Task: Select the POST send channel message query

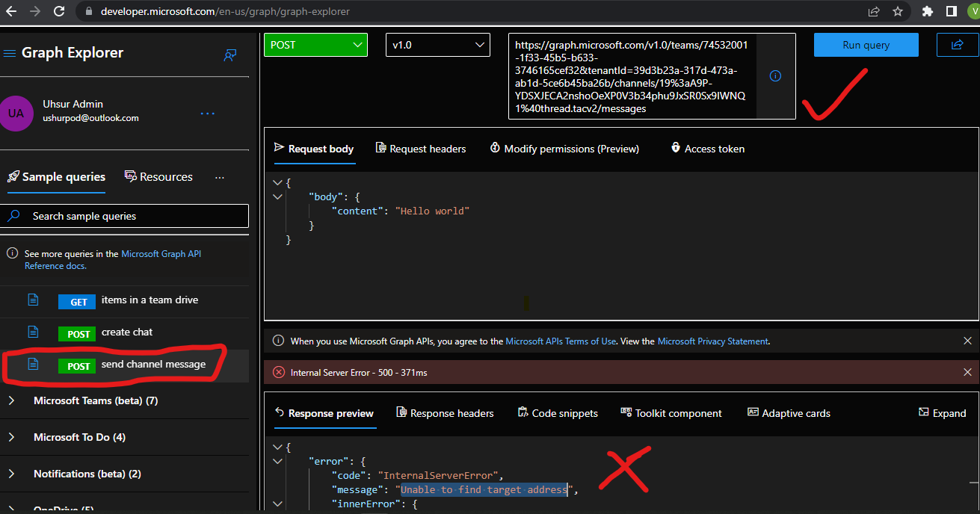Action: 124,365
